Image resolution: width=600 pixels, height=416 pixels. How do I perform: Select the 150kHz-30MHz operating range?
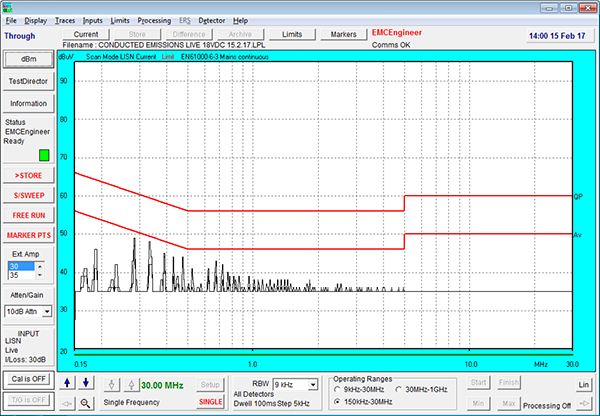338,402
